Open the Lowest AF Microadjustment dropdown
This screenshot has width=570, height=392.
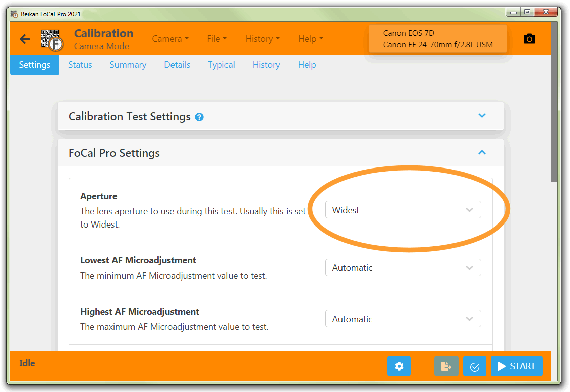coord(403,267)
